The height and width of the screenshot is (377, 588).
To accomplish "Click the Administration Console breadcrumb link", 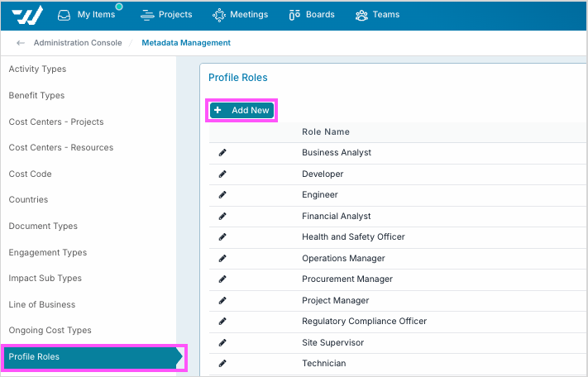I will 78,43.
